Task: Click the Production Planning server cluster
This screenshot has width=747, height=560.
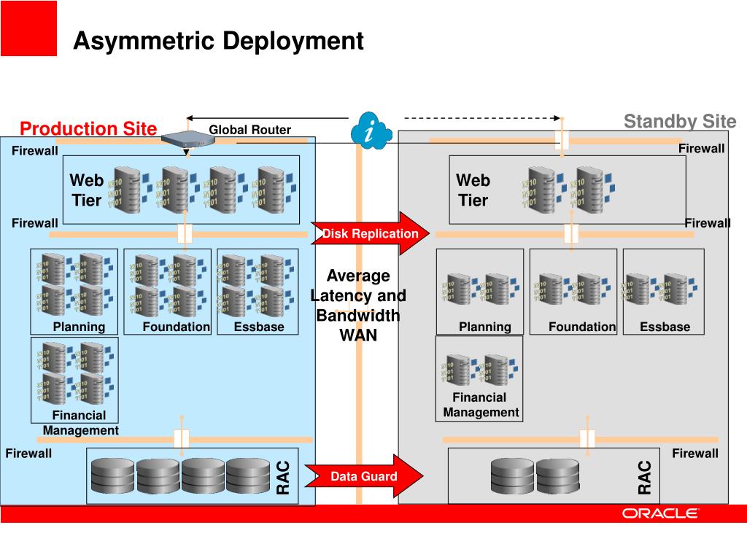Action: tap(75, 285)
